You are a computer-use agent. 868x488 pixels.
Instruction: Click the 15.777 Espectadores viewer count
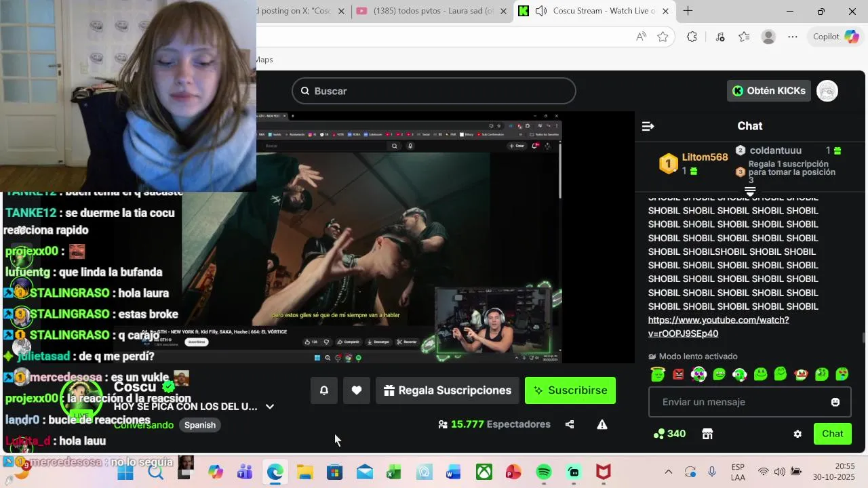pos(494,424)
